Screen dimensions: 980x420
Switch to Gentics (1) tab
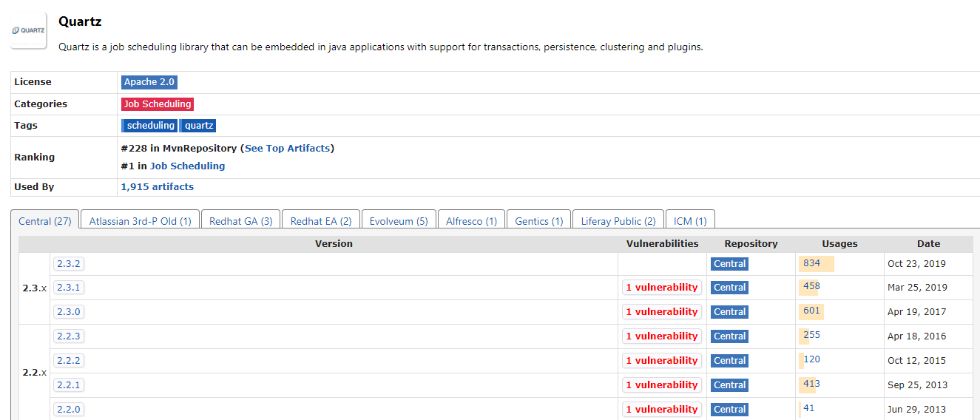(x=538, y=221)
